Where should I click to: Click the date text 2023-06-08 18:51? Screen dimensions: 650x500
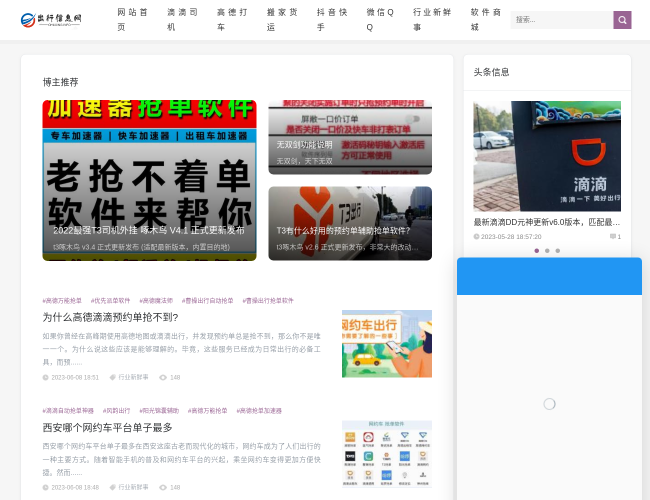[x=75, y=377]
